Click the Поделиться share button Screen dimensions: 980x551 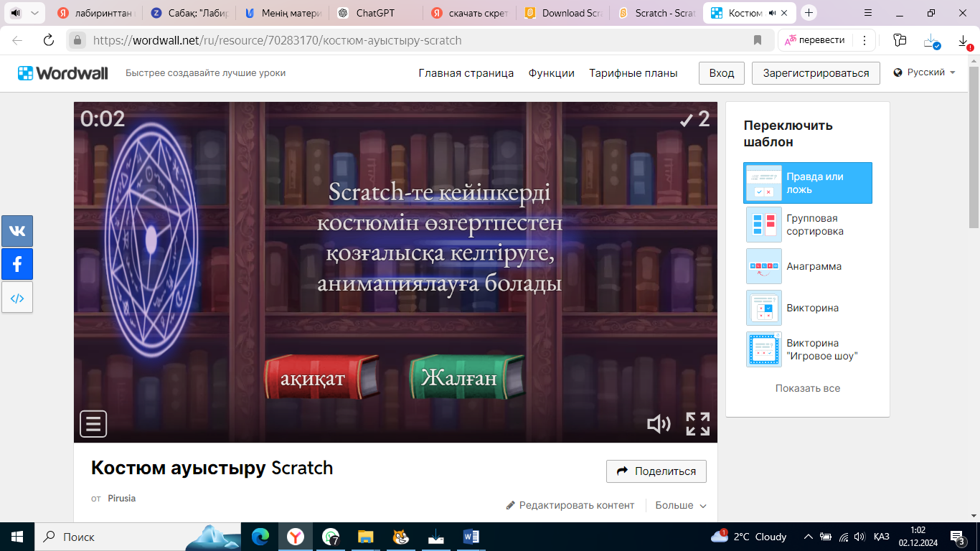(x=656, y=471)
